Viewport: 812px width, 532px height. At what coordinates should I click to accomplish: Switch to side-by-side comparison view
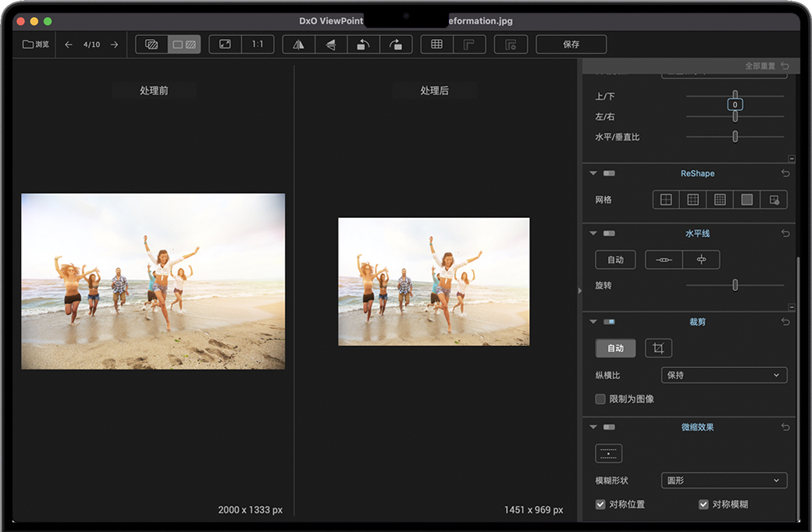184,45
